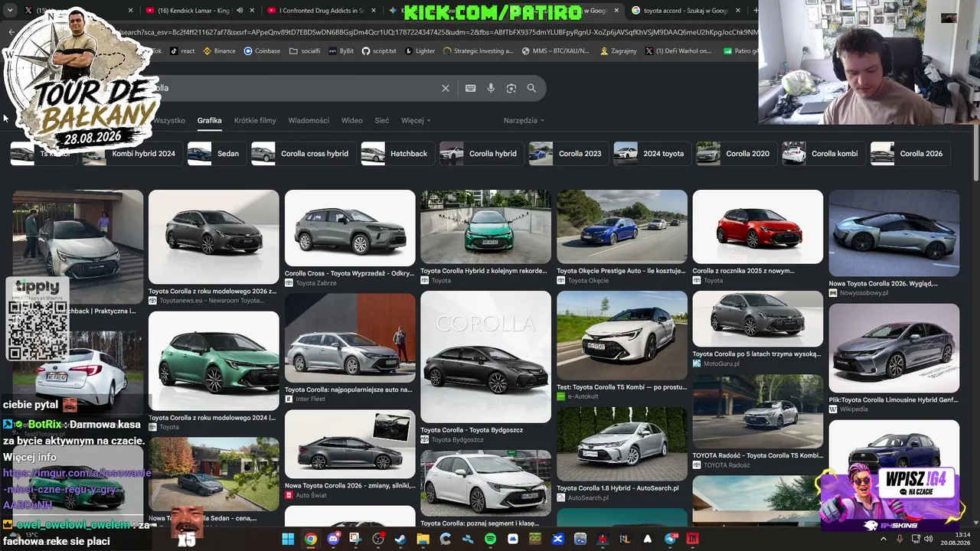Filter images by Corolla 2020 chip
The image size is (980, 551).
click(737, 153)
